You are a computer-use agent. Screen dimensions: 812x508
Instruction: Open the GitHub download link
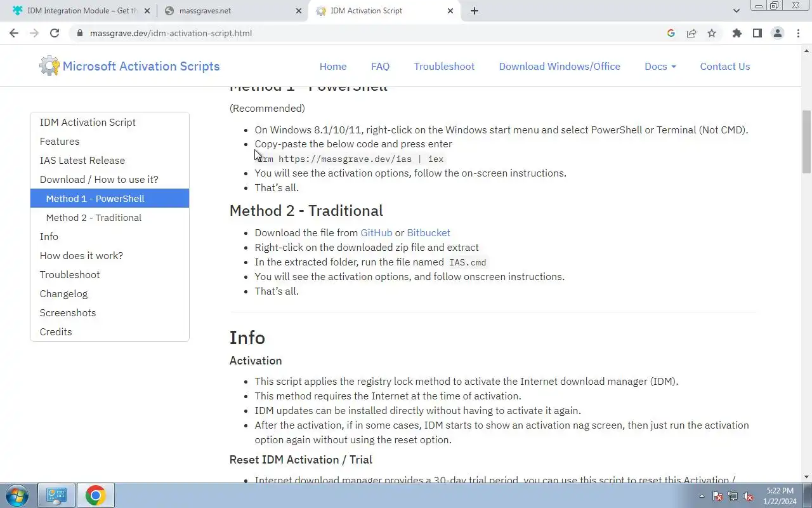pyautogui.click(x=376, y=232)
